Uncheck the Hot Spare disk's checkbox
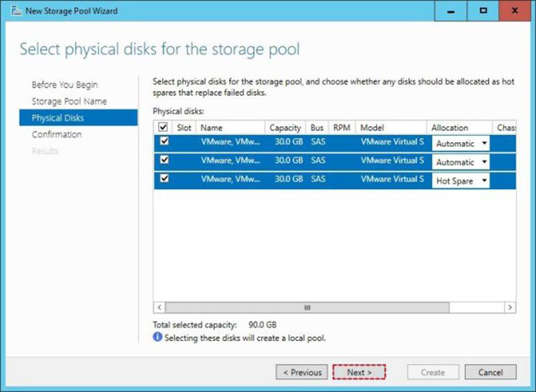The height and width of the screenshot is (392, 536). click(x=163, y=179)
